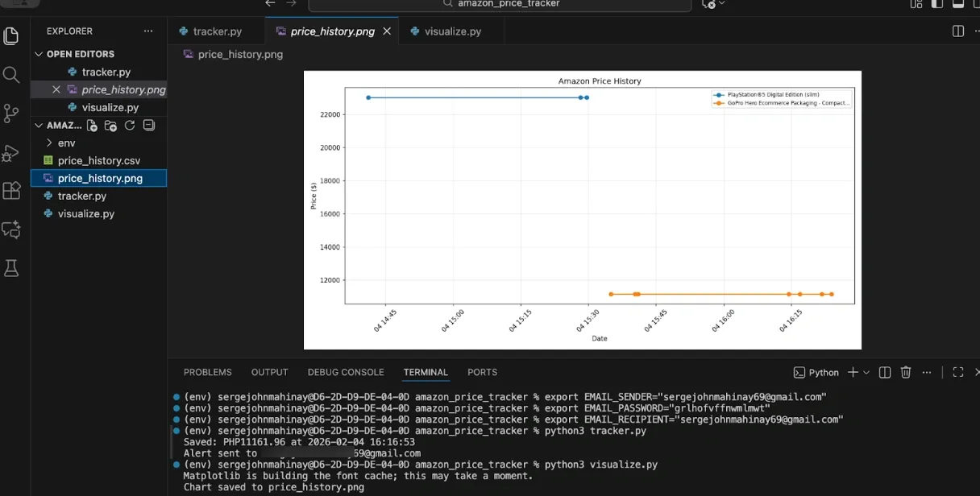The width and height of the screenshot is (980, 496).
Task: Click the New Folder icon in Explorer
Action: (x=110, y=126)
